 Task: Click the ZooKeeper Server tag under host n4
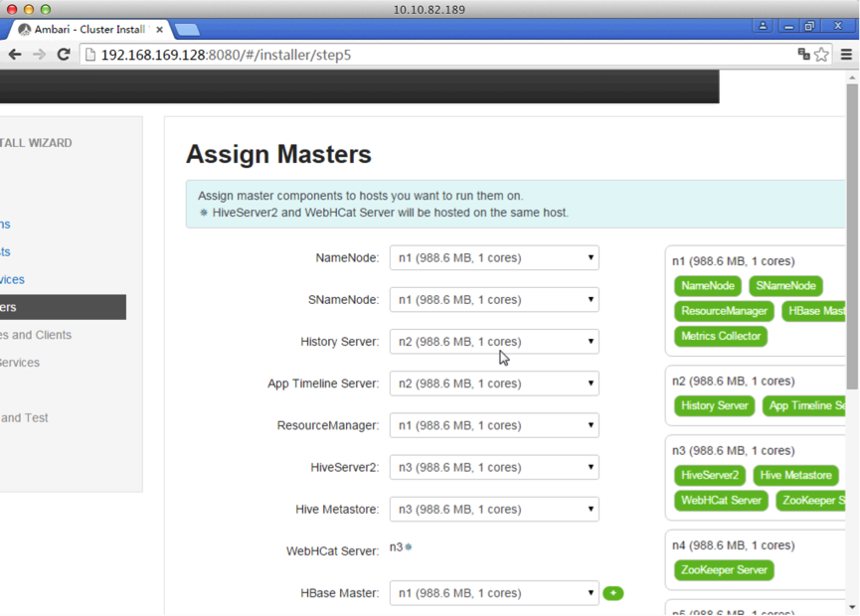[724, 570]
